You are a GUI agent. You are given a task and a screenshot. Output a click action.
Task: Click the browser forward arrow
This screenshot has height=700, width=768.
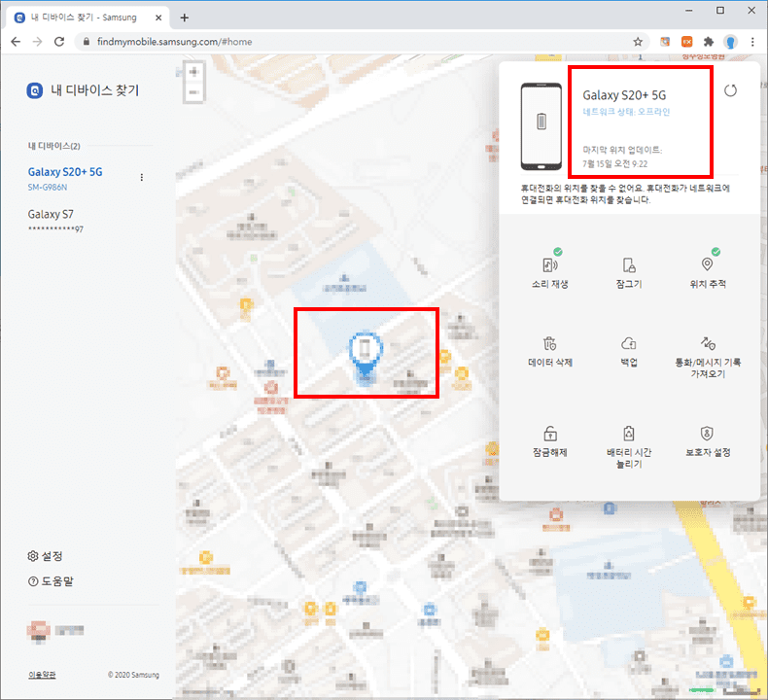pos(37,42)
